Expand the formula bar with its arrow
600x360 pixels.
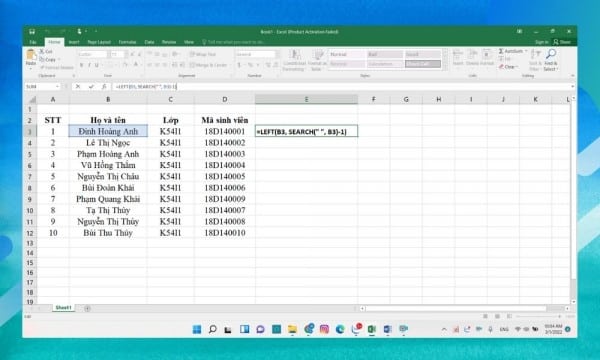pos(572,87)
